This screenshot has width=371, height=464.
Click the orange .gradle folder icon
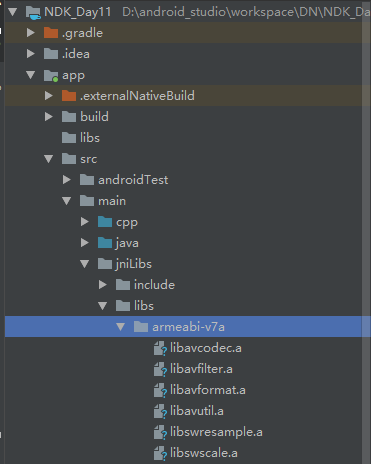[x=51, y=33]
